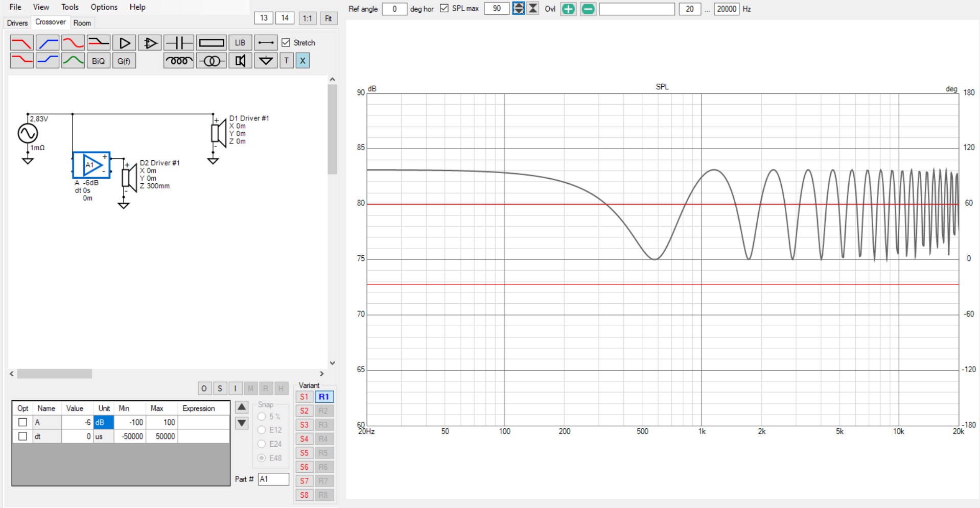Open the LIB component library

(x=240, y=43)
